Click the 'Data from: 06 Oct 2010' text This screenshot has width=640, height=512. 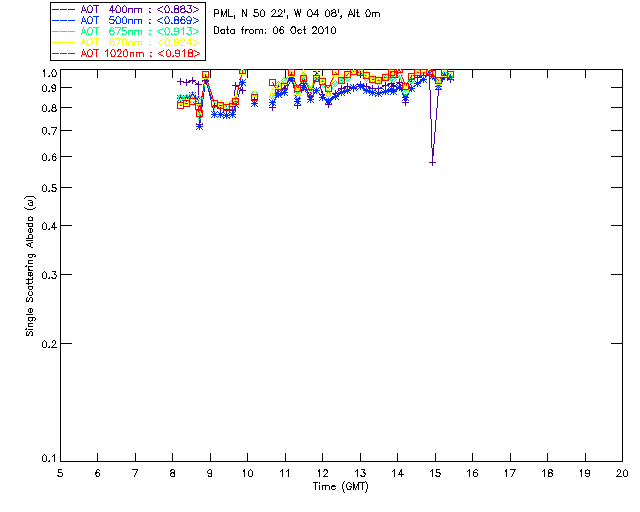click(275, 30)
